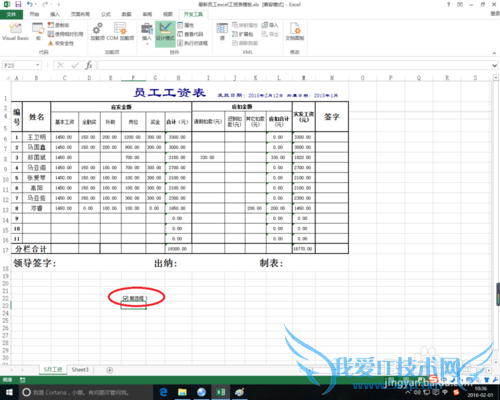Screen dimensions: 500x400
Task: Click the Excel taskbar icon
Action: point(221,392)
